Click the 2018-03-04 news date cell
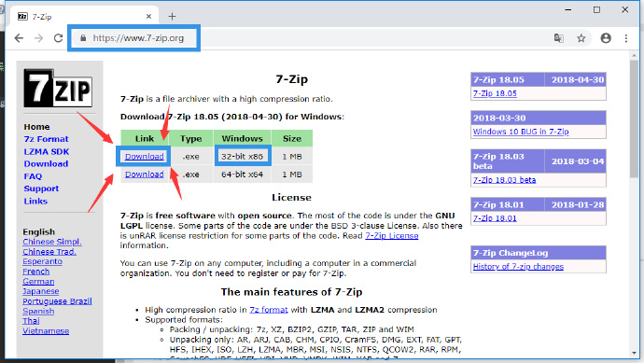Viewport: 644px width, 363px height. (x=576, y=161)
